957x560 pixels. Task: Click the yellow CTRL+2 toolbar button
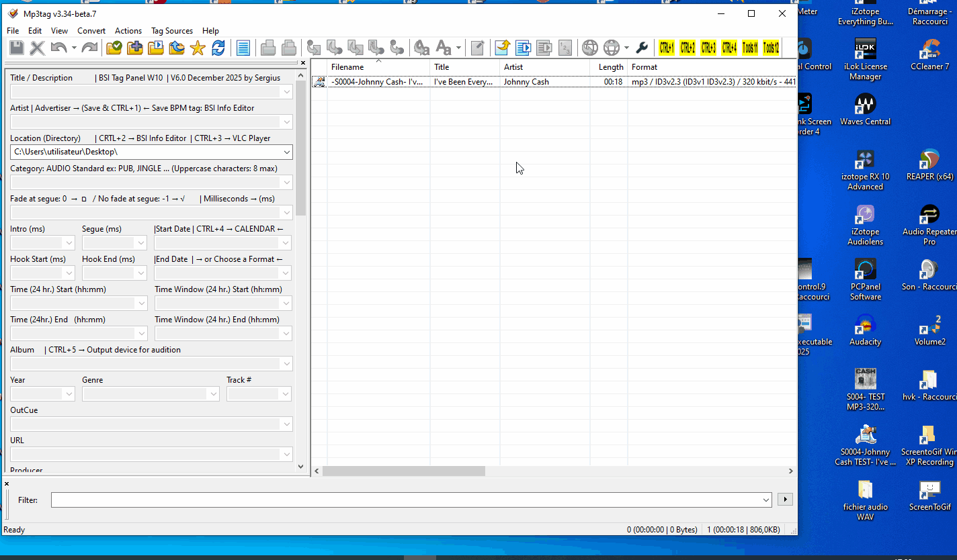pos(688,48)
